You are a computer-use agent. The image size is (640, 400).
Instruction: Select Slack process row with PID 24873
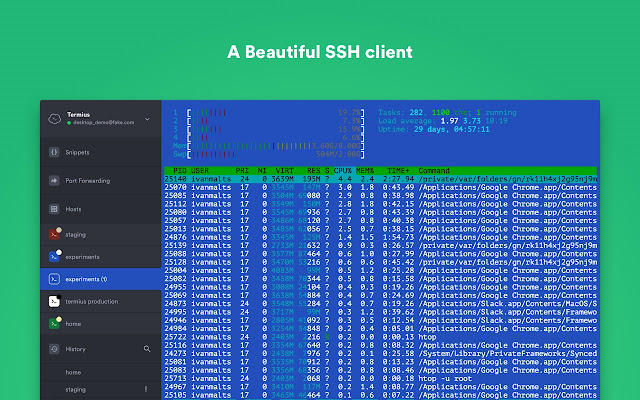pos(380,304)
